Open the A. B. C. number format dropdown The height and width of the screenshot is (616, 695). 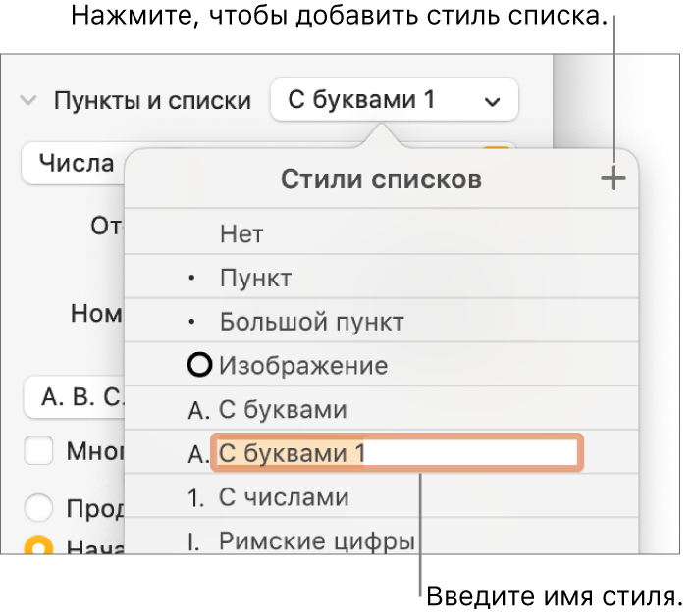[75, 397]
